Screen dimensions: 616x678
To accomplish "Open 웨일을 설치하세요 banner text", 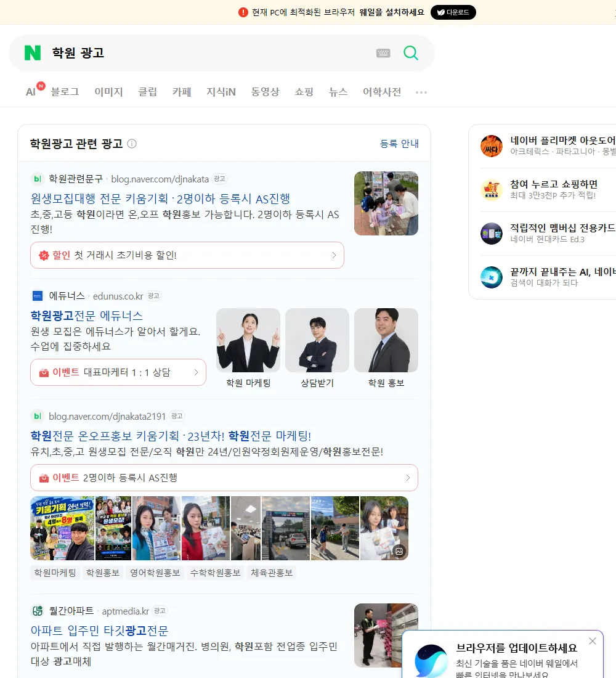I will coord(392,12).
